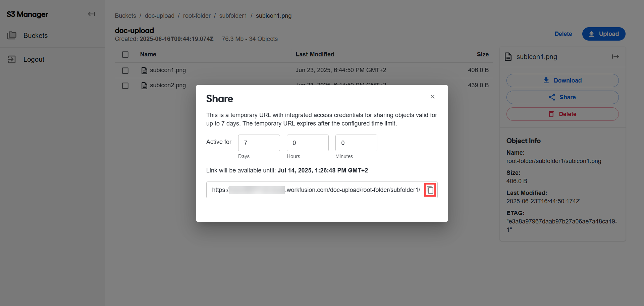Click subicon1.png breadcrumb

(x=274, y=16)
